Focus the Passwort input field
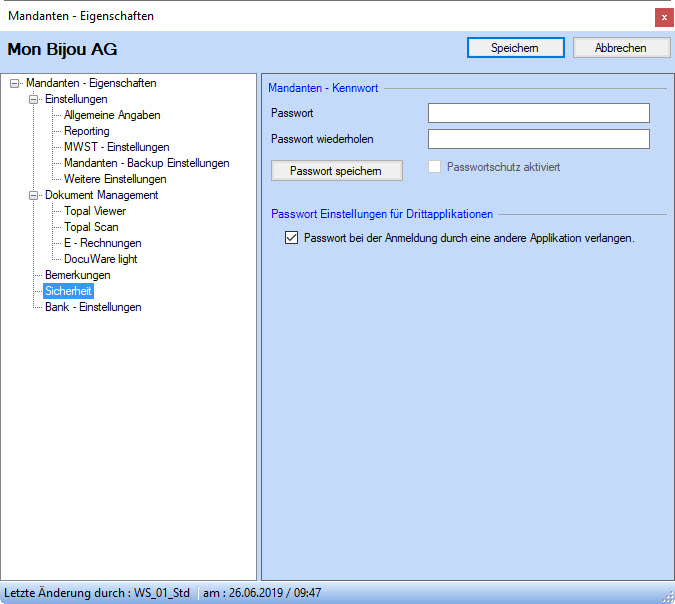Viewport: 675px width, 604px height. tap(538, 113)
